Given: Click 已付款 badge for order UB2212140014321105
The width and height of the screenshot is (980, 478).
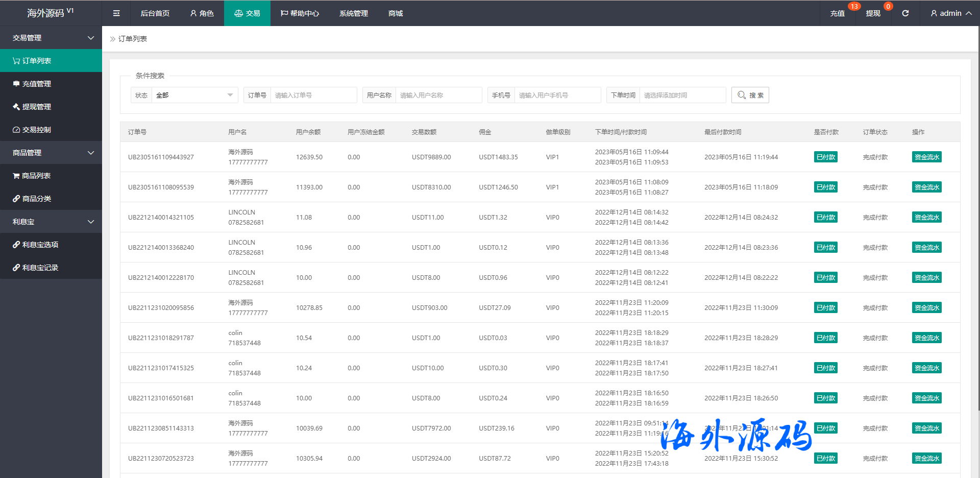Looking at the screenshot, I should (x=825, y=218).
